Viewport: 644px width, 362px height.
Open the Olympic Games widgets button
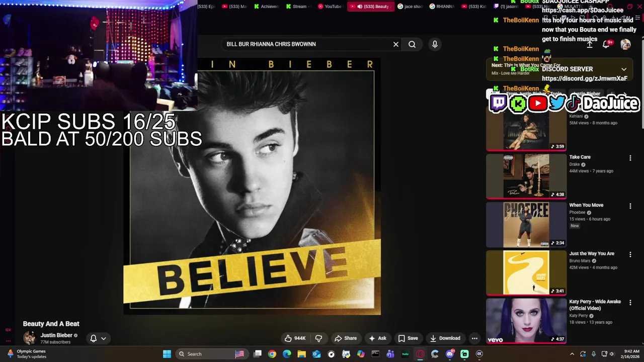(x=26, y=354)
